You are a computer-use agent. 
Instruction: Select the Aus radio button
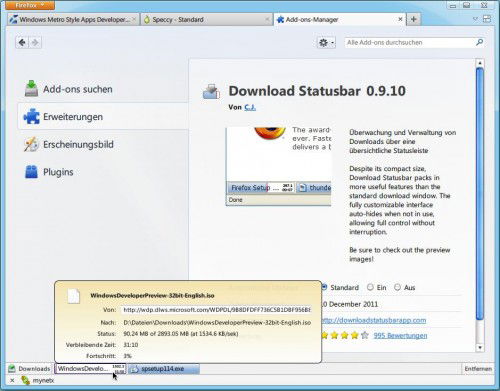click(x=397, y=287)
